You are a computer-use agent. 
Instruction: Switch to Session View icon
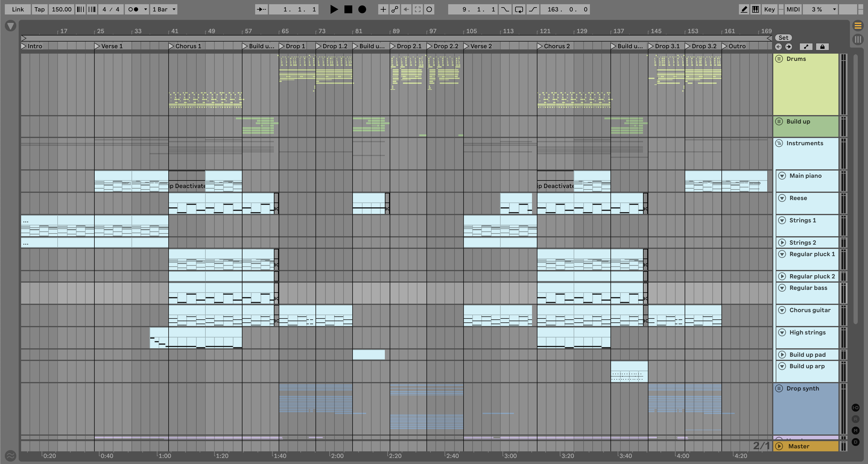tap(858, 39)
